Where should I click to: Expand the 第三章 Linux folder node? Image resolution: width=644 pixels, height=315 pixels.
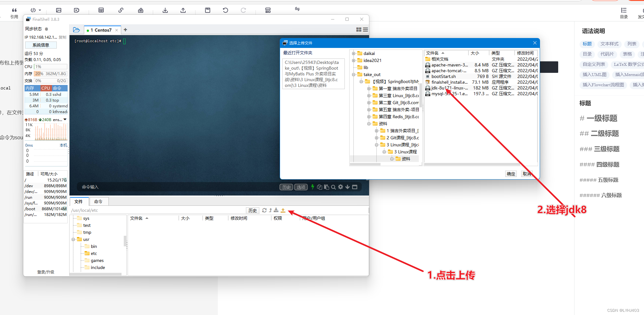tap(369, 96)
